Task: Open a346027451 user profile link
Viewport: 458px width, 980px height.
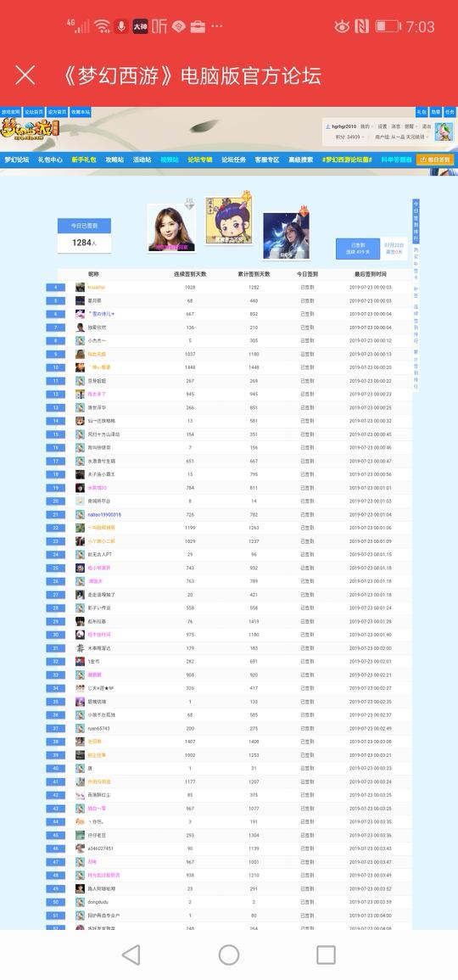Action: tap(101, 848)
